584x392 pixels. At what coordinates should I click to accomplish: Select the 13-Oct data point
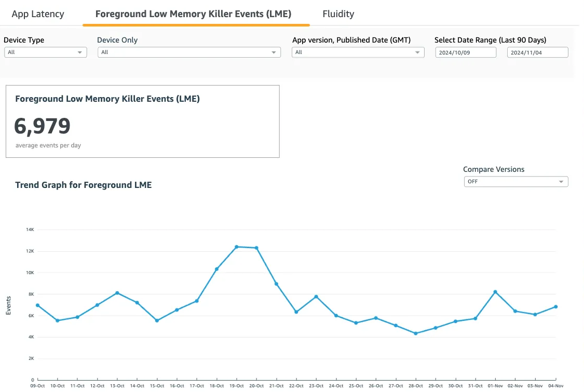117,293
